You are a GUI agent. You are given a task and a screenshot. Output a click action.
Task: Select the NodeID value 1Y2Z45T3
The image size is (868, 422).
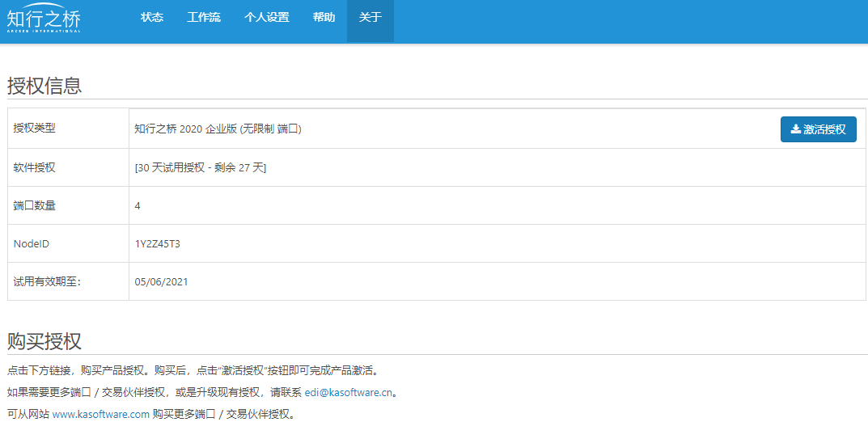click(x=157, y=243)
